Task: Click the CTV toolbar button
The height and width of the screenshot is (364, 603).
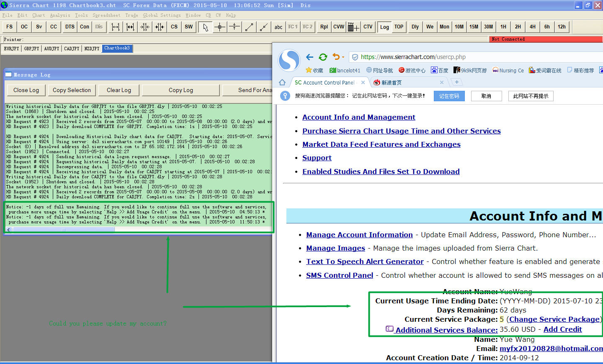Action: [368, 27]
